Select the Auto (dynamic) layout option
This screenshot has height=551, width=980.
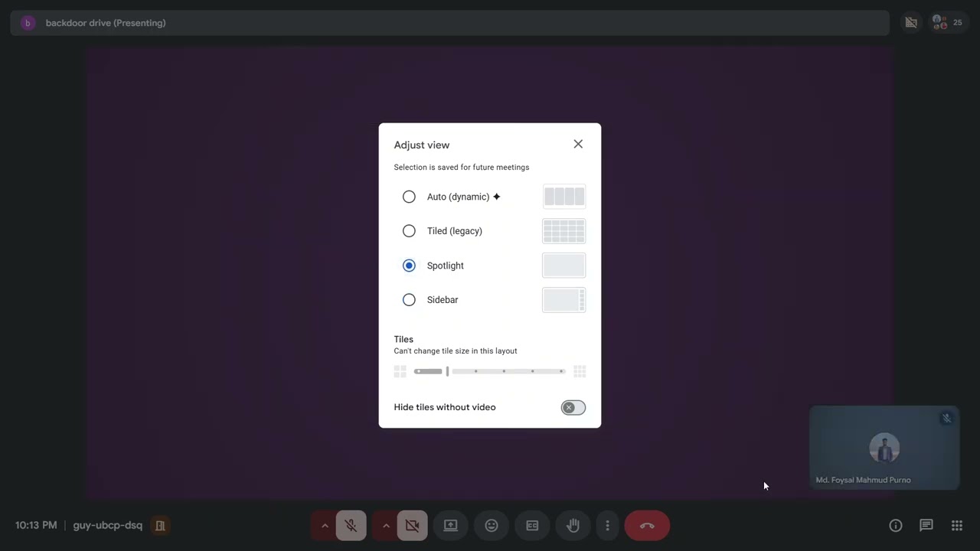coord(409,197)
